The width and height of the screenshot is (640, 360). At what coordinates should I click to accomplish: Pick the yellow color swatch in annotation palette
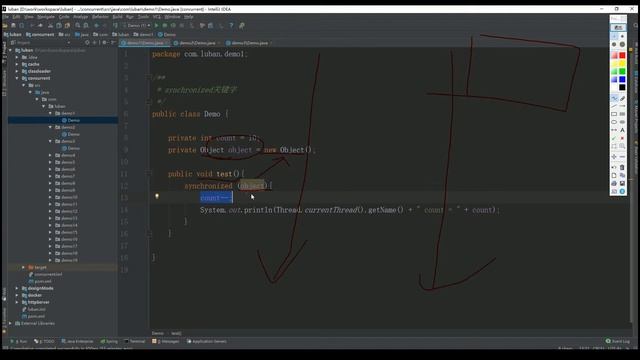[622, 64]
